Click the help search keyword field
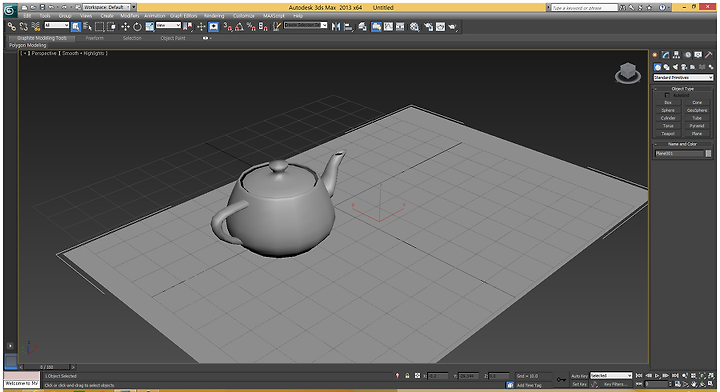This screenshot has height=392, width=720. (x=585, y=7)
